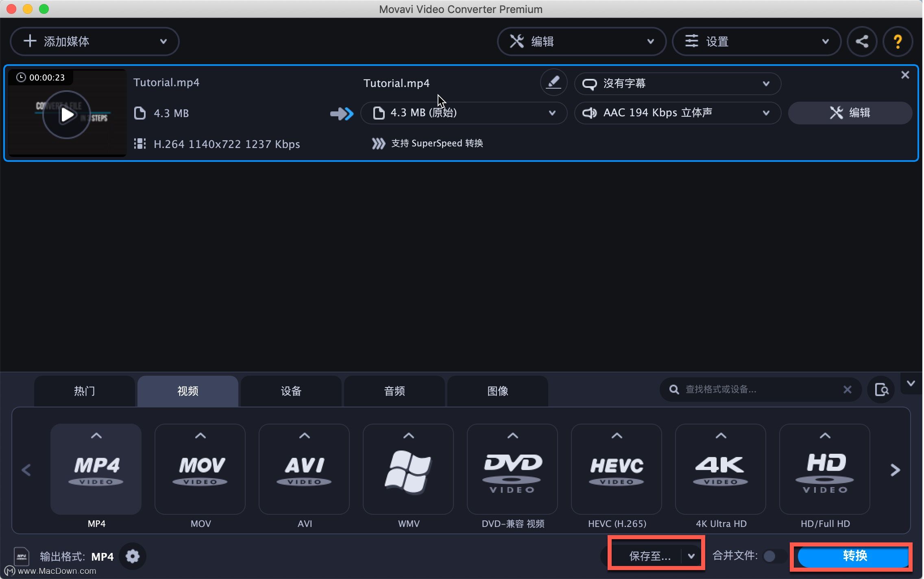Image resolution: width=924 pixels, height=579 pixels.
Task: Expand MOV presets with the caret
Action: [200, 435]
